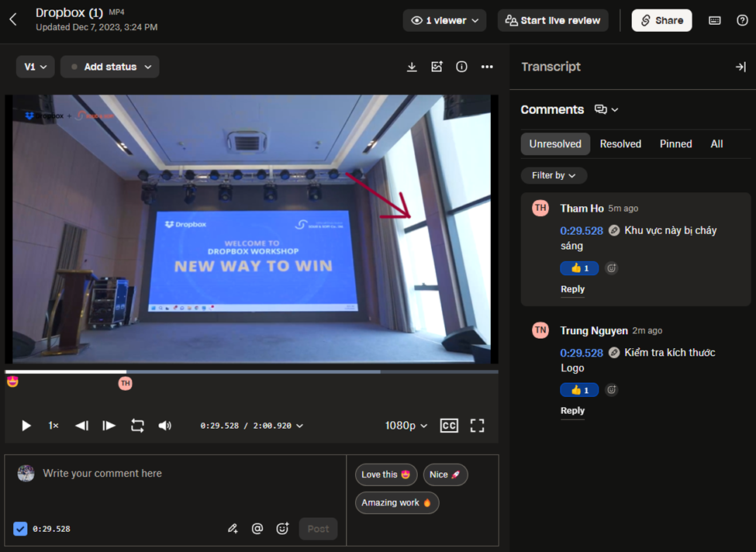
Task: Click the mention @ icon
Action: pyautogui.click(x=257, y=529)
